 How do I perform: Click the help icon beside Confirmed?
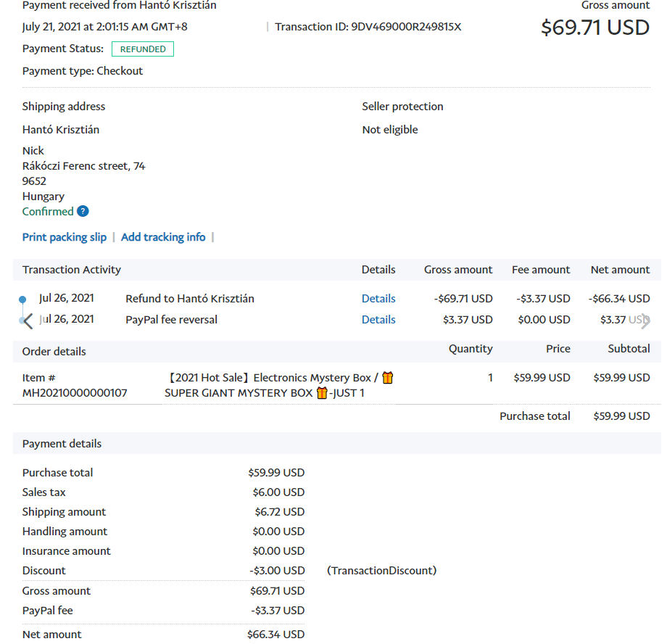(x=83, y=212)
